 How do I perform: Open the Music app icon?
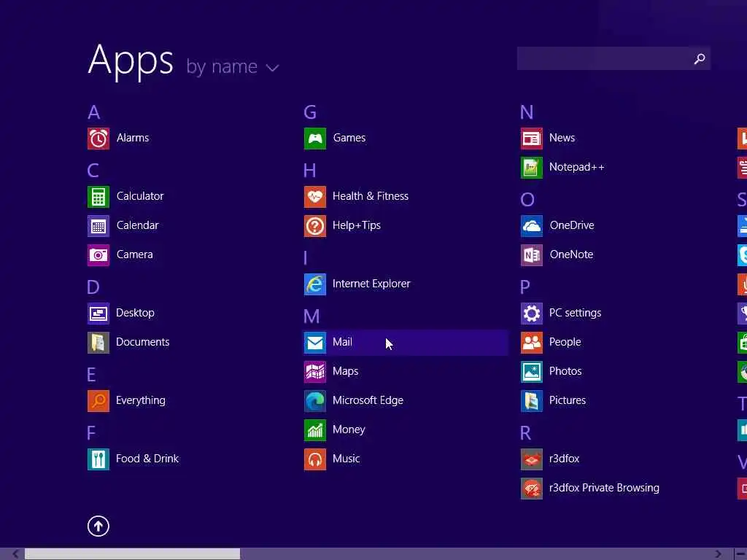315,459
